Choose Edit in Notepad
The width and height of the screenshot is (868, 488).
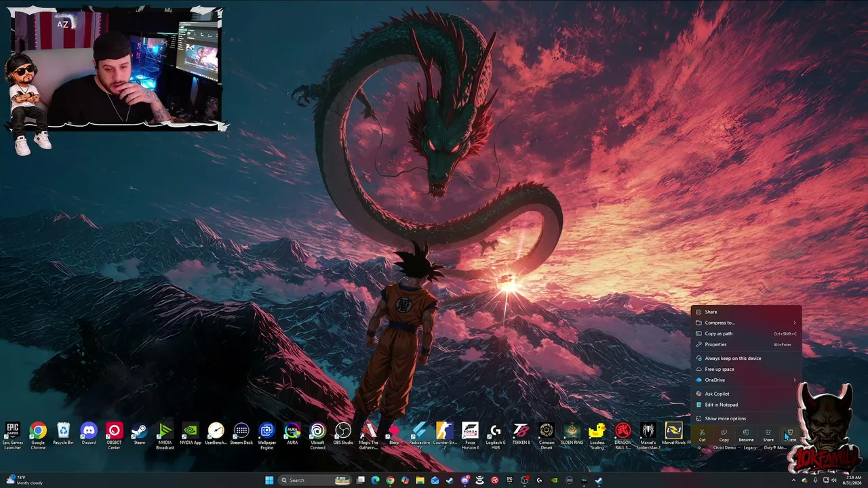coord(746,405)
